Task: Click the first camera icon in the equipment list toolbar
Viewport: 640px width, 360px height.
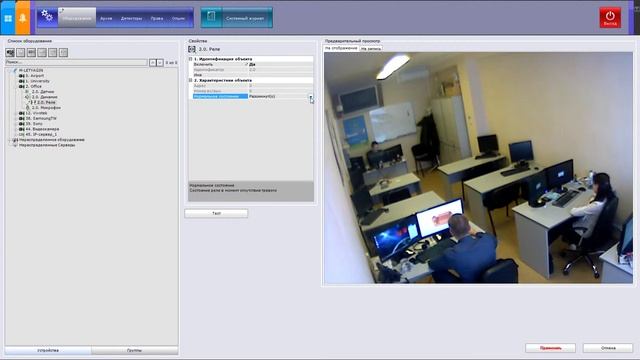Action: (x=10, y=52)
